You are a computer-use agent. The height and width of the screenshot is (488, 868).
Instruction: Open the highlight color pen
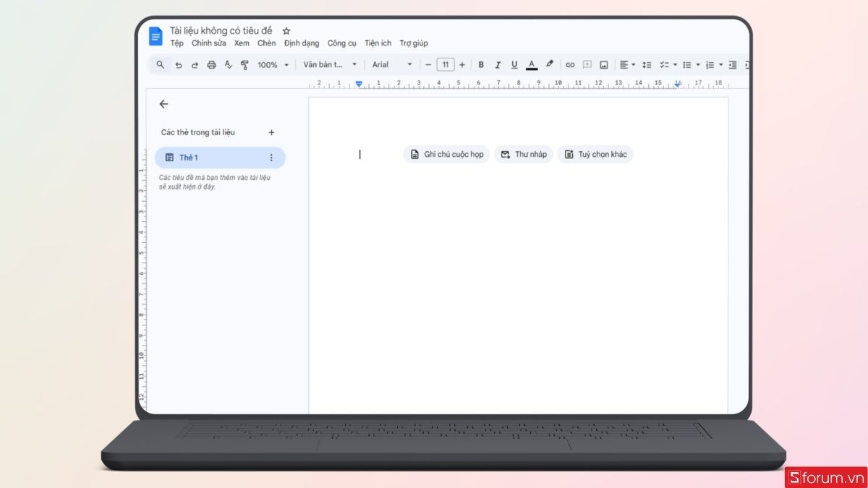[x=549, y=64]
